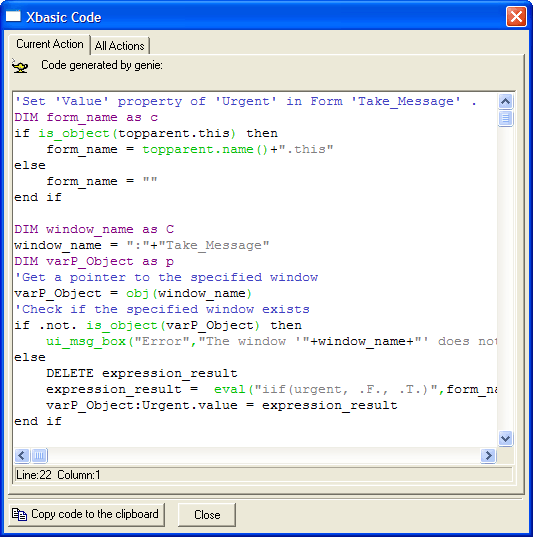The width and height of the screenshot is (533, 537).
Task: Click the horizontal scrollbar thumb
Action: [39, 456]
